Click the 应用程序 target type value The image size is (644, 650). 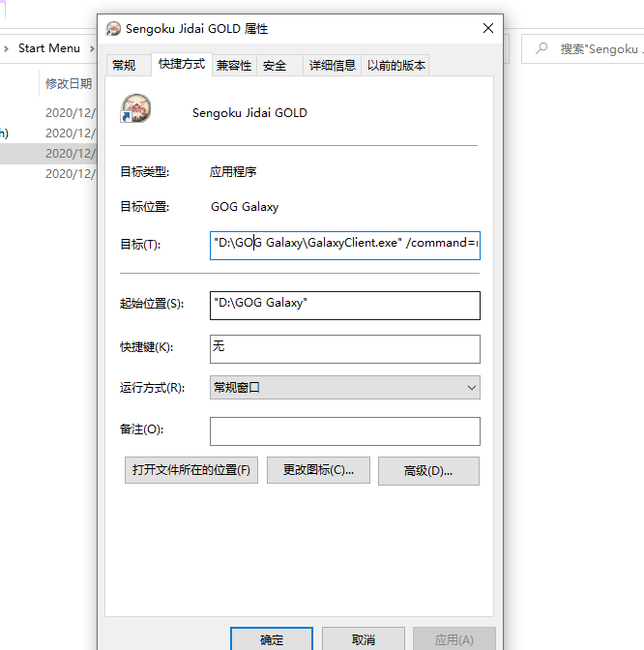[233, 171]
